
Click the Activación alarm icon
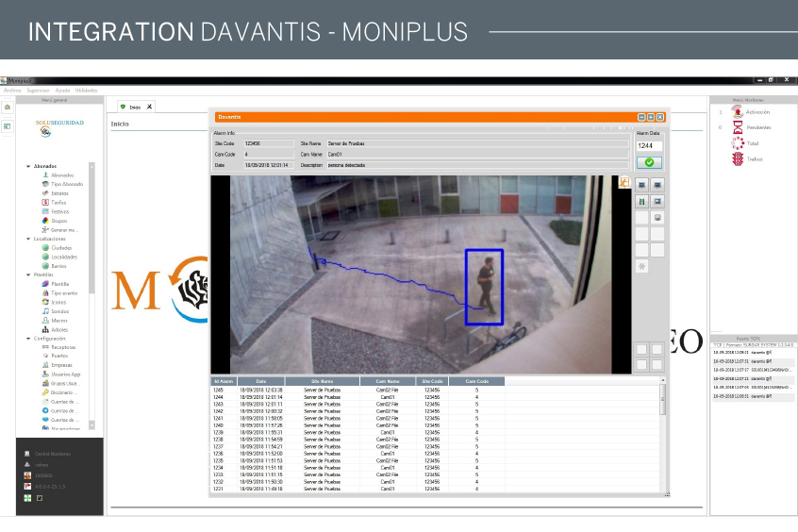pyautogui.click(x=738, y=112)
